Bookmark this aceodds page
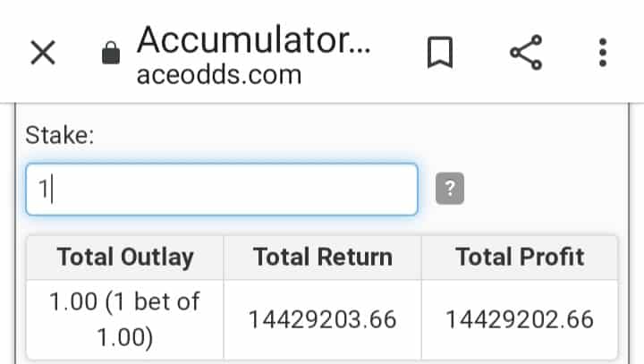The image size is (644, 364). click(440, 52)
